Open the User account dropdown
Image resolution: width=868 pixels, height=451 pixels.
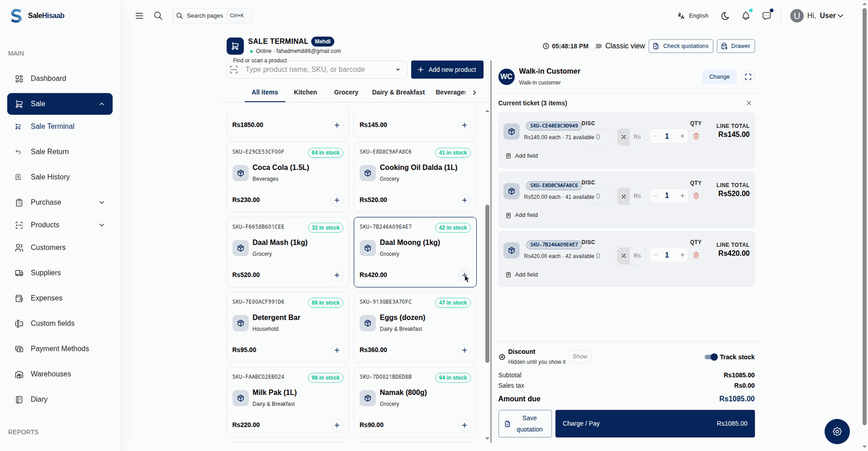click(817, 16)
